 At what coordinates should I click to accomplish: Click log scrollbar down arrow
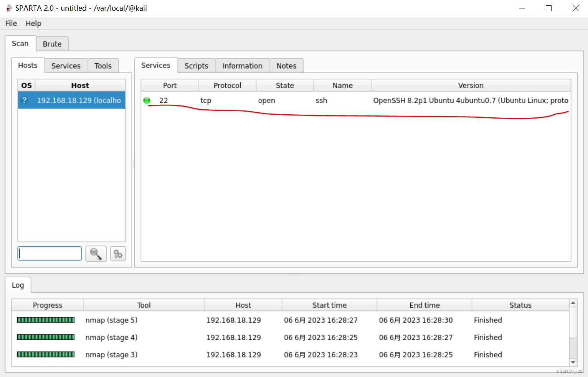(573, 362)
